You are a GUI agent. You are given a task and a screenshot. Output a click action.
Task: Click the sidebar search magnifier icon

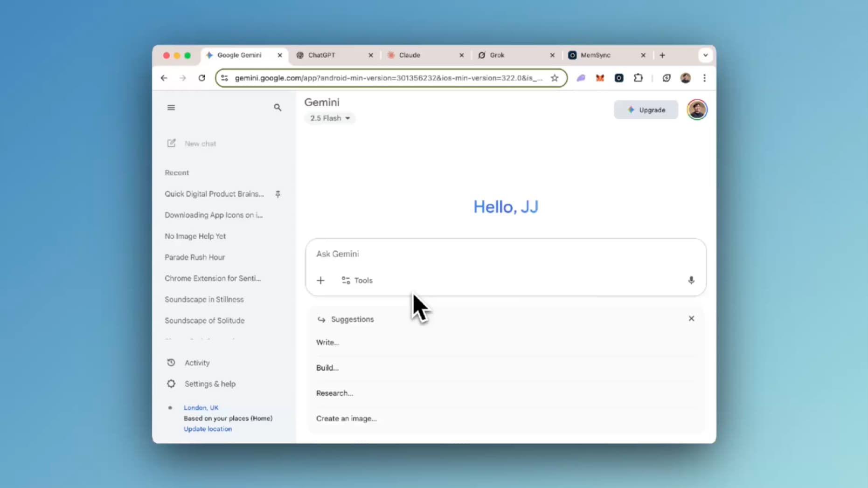[278, 108]
